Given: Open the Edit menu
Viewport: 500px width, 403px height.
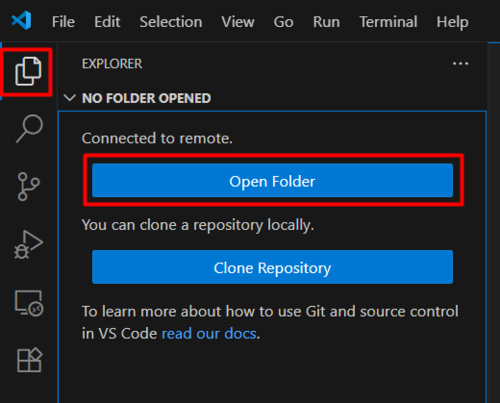Looking at the screenshot, I should 107,22.
